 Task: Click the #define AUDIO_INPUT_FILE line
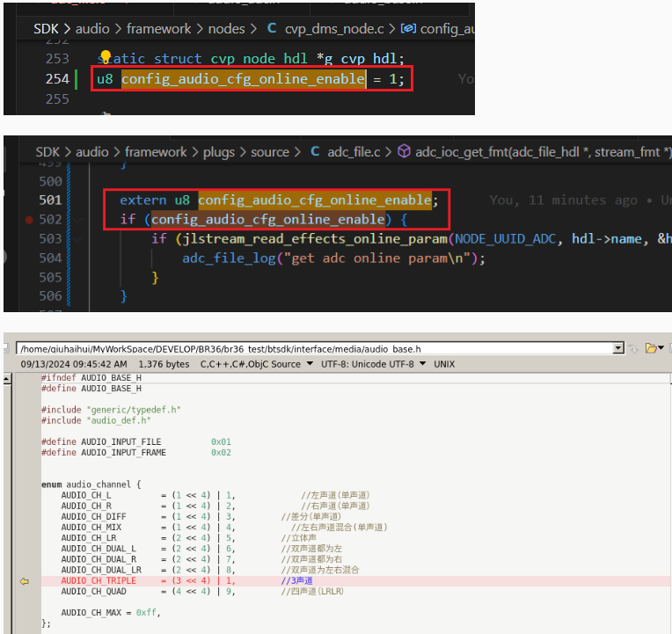pyautogui.click(x=135, y=441)
